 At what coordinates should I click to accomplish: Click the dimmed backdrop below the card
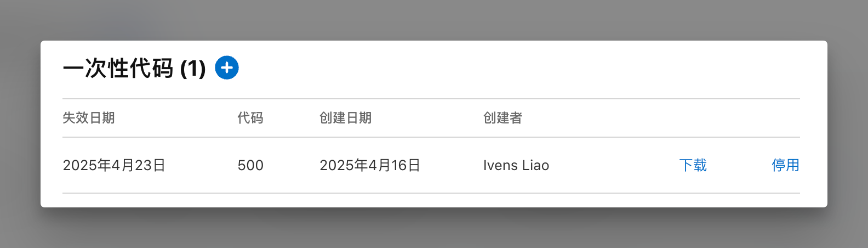tap(434, 228)
